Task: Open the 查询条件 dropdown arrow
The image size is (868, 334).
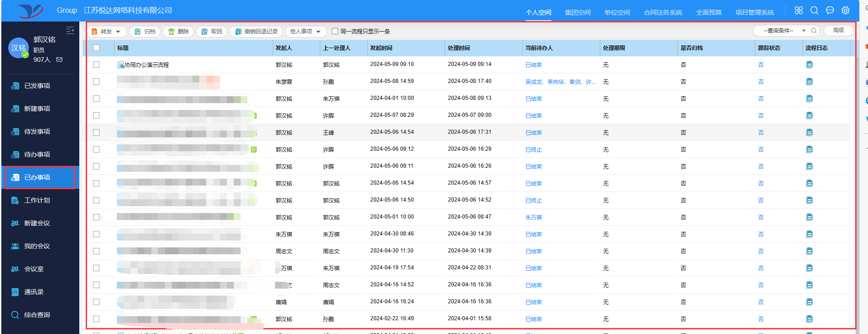Action: (x=803, y=31)
